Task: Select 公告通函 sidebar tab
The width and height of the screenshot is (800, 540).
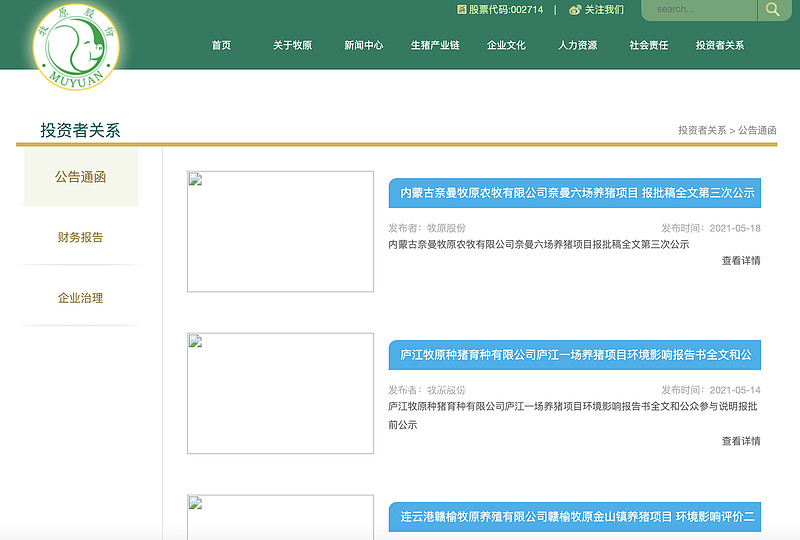Action: 80,177
